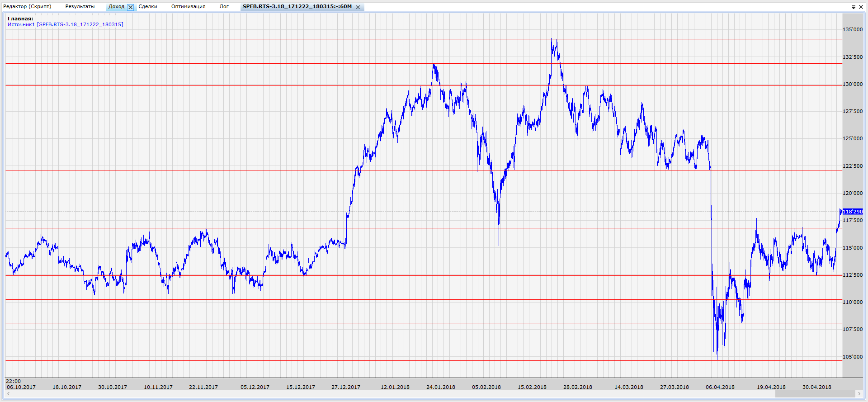
Task: Click the 27.12.2017 date on time axis
Action: coord(346,387)
